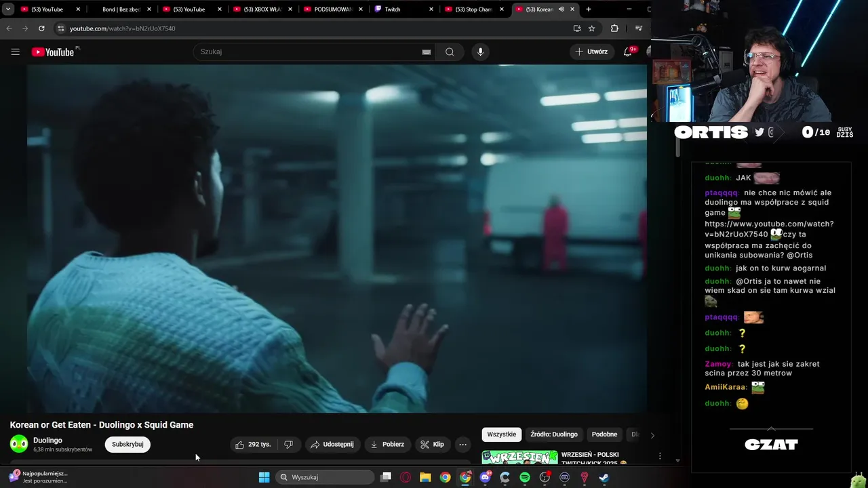Open the WRZESIEŃ recommended video thumbnail
868x488 pixels.
click(x=519, y=457)
